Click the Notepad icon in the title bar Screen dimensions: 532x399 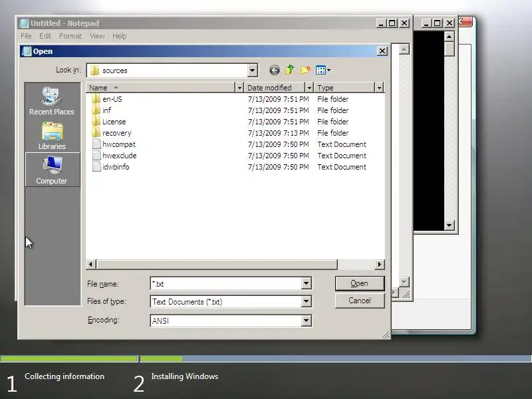coord(24,23)
